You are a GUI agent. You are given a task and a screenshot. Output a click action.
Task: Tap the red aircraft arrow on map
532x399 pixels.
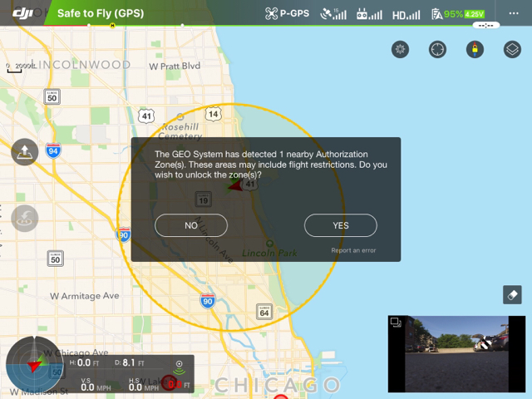click(x=235, y=185)
